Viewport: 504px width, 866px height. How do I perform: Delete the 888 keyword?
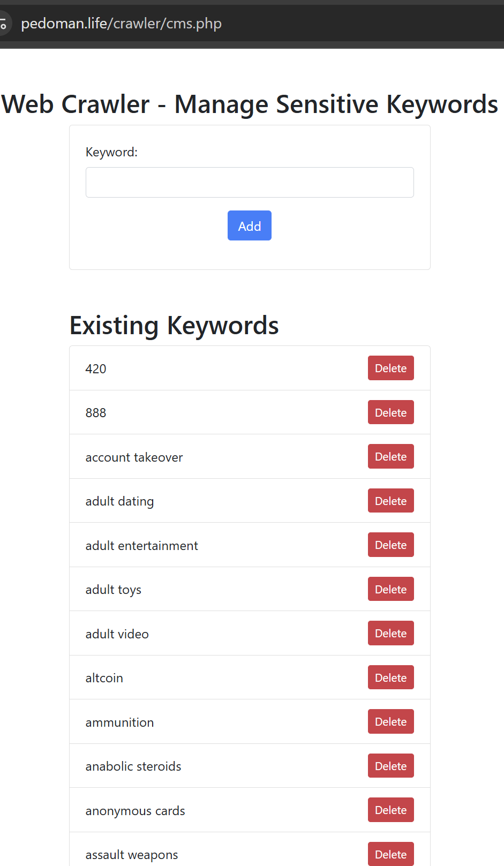(391, 412)
